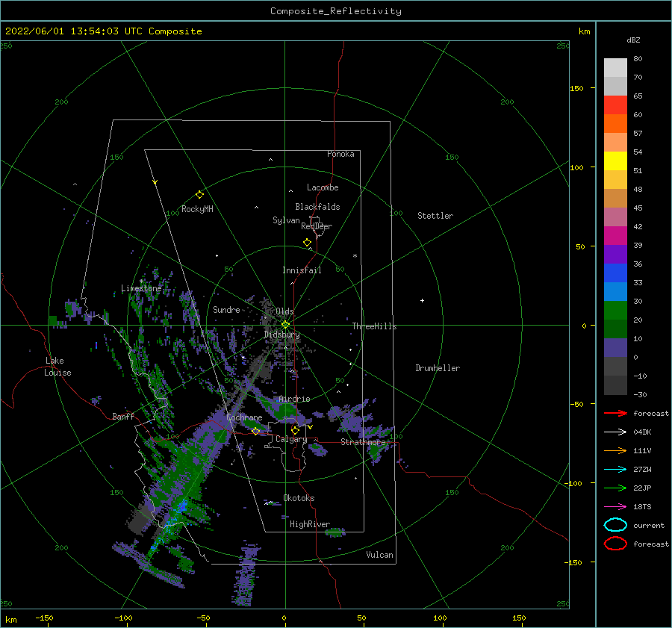This screenshot has width=672, height=628.
Task: Click the 150 y-axis tick label
Action: tap(576, 88)
